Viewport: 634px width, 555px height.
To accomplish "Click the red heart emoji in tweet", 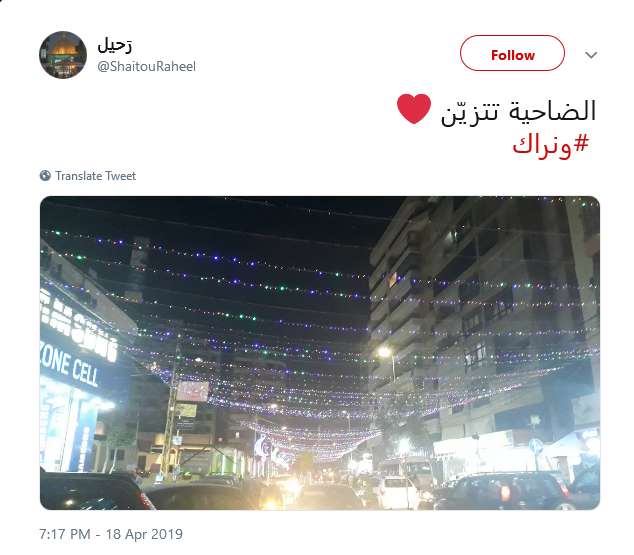I will click(x=414, y=109).
